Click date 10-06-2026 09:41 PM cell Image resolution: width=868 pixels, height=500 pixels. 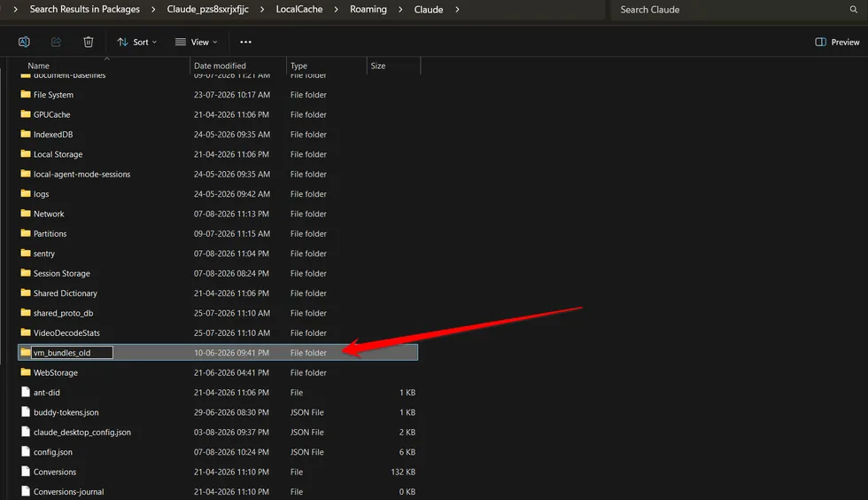pyautogui.click(x=231, y=353)
